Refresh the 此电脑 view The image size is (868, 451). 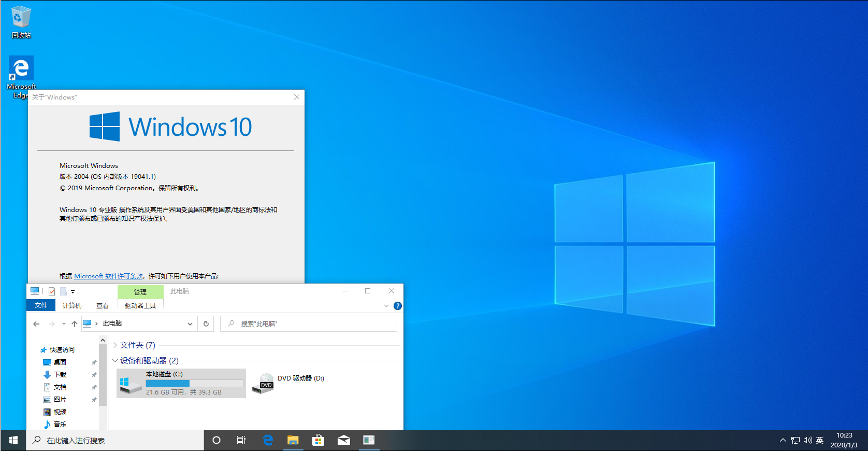pyautogui.click(x=206, y=324)
